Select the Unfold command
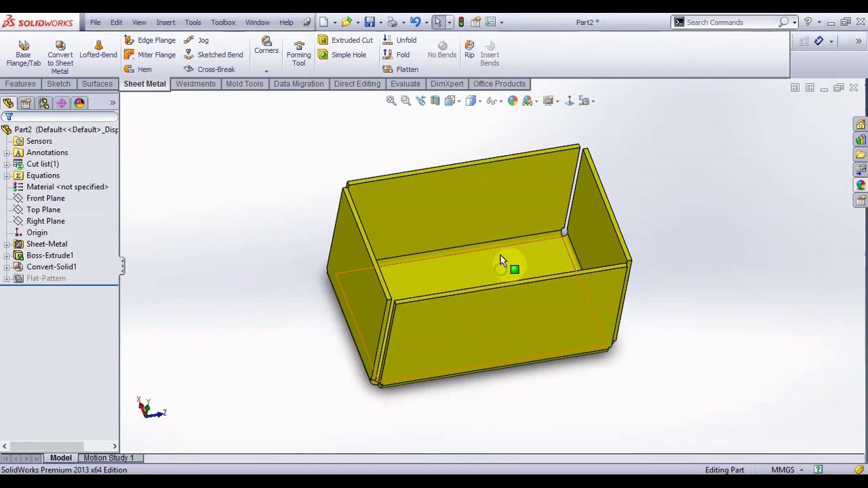Screen dimensions: 868x488 [x=399, y=40]
